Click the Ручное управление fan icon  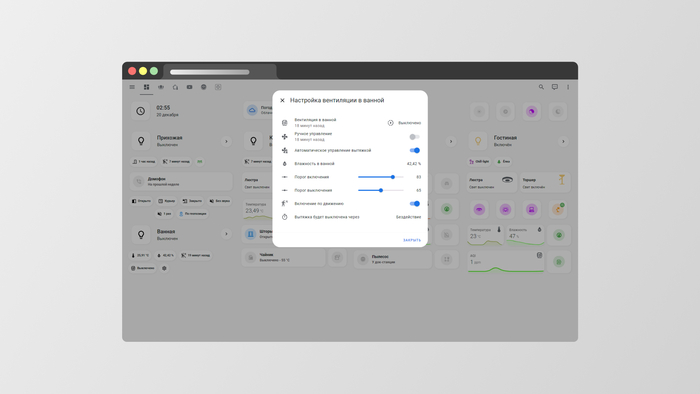coord(284,137)
